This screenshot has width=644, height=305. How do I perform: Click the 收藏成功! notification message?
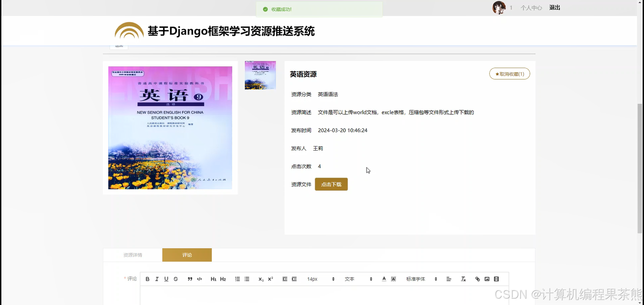pos(319,9)
